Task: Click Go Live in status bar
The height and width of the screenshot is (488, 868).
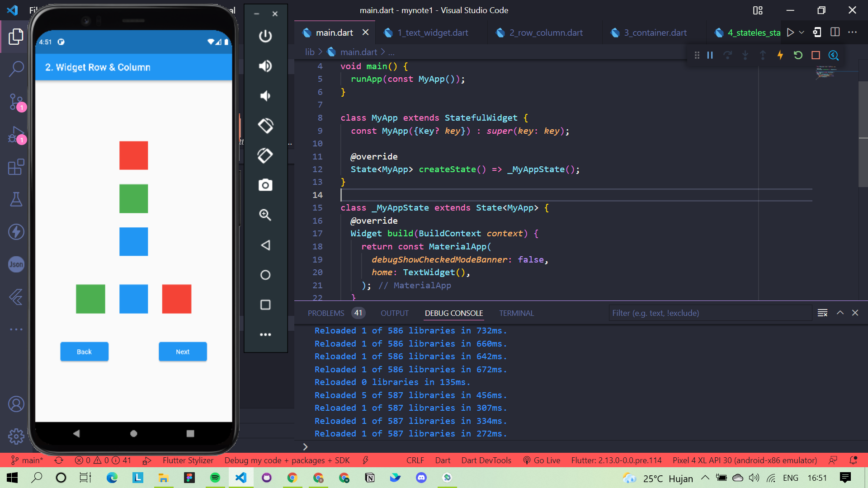Action: 542,460
